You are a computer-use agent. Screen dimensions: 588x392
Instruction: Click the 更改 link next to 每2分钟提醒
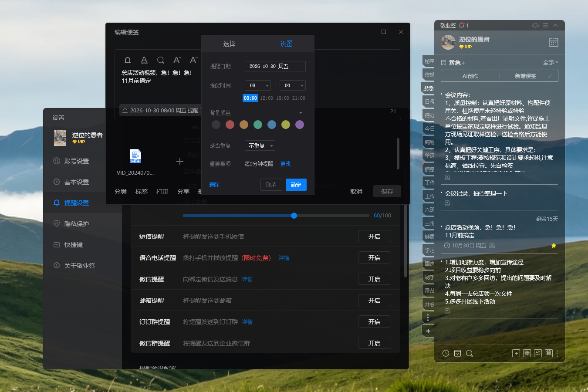click(285, 164)
